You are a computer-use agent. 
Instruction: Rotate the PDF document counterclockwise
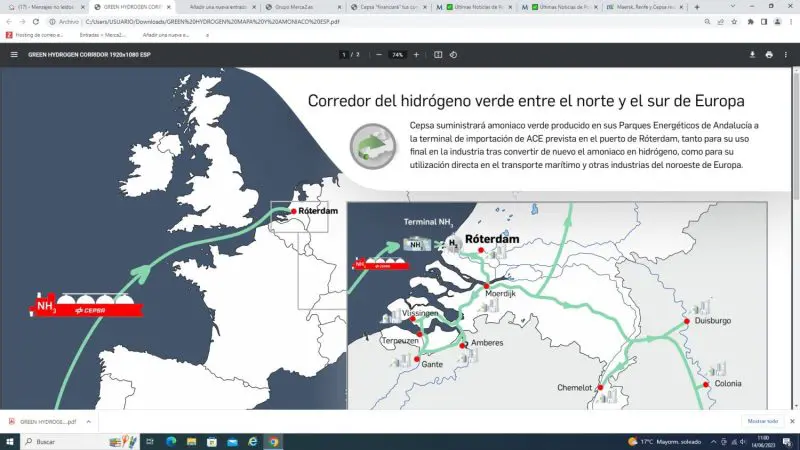[x=455, y=54]
